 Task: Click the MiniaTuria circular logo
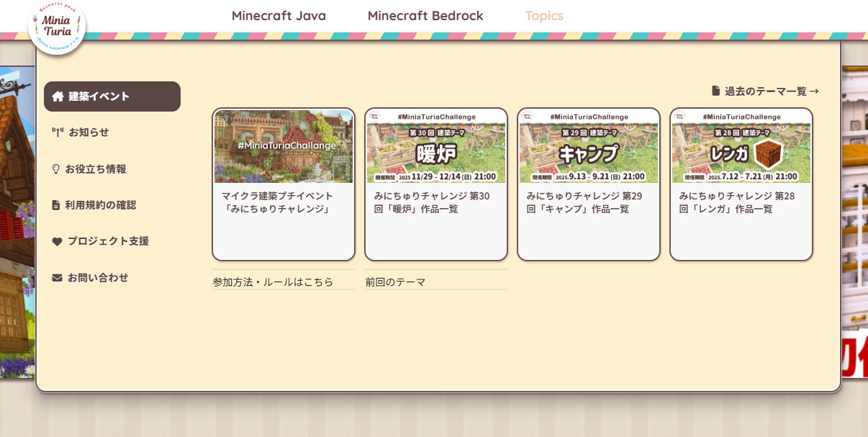[58, 27]
